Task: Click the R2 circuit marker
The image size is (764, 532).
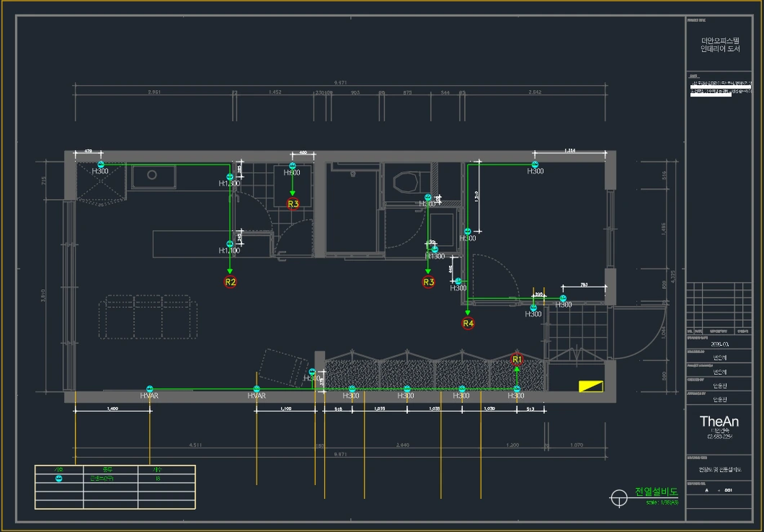Action: pyautogui.click(x=230, y=282)
